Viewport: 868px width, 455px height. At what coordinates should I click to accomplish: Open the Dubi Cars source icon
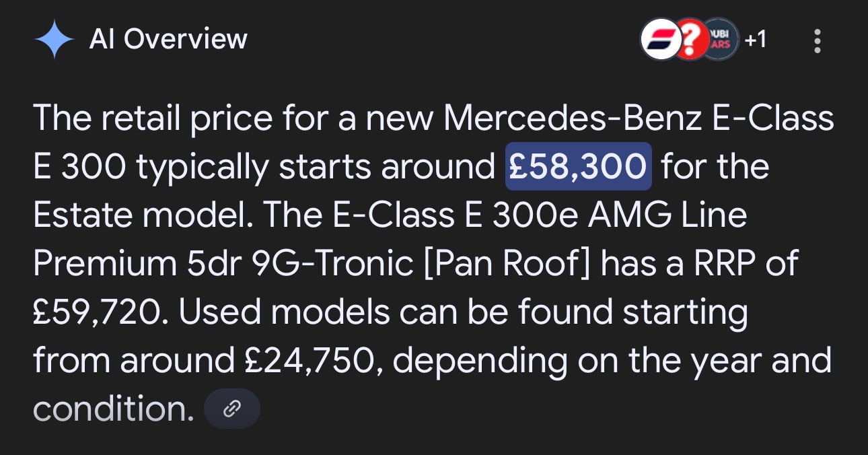720,41
